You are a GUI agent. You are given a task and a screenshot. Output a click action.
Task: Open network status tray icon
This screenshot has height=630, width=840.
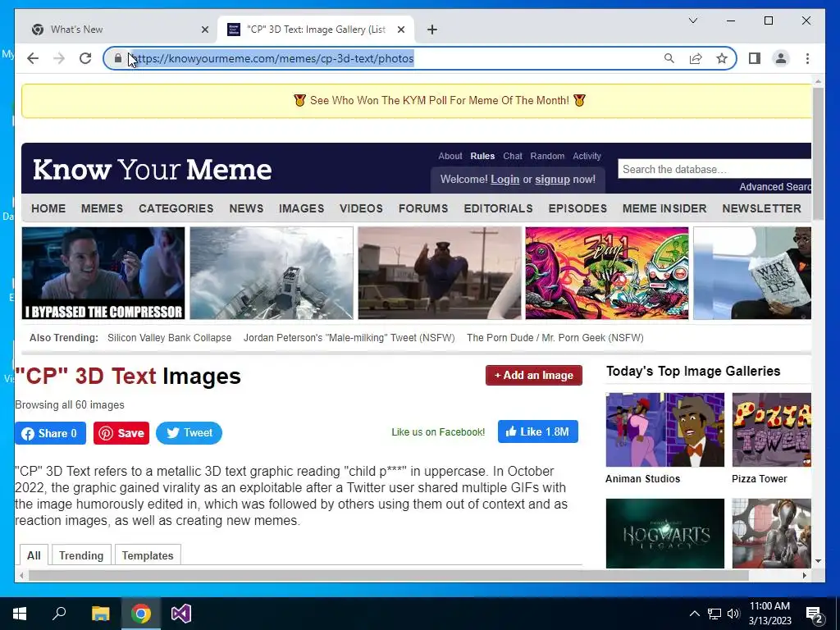[714, 614]
